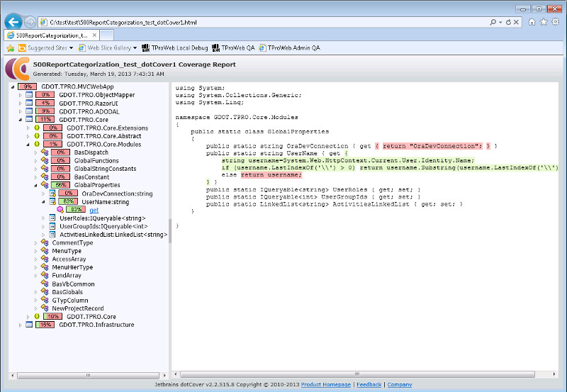Expand GDOT.TPRO.Core.Extensions namespace
Screen dimensions: 567x392
(28, 128)
